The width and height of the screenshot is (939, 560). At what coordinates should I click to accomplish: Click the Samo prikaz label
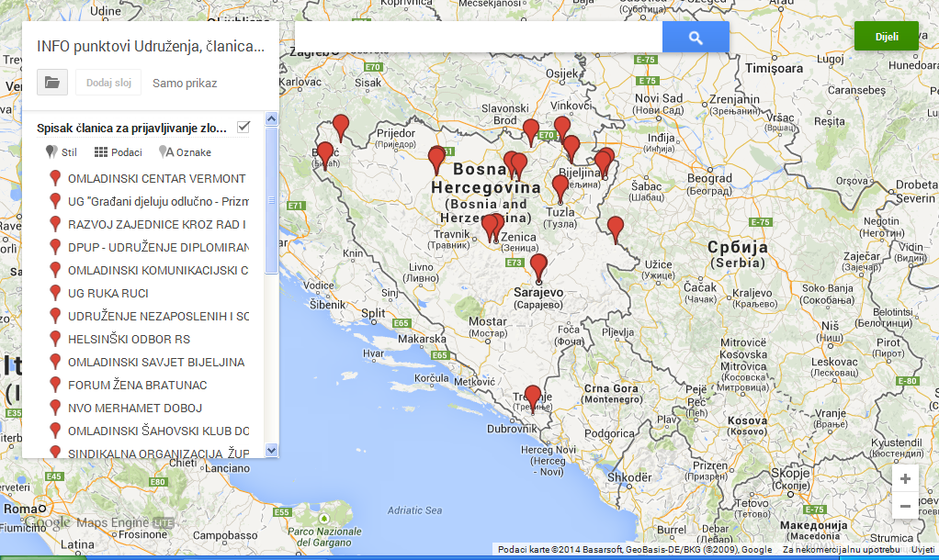point(185,83)
